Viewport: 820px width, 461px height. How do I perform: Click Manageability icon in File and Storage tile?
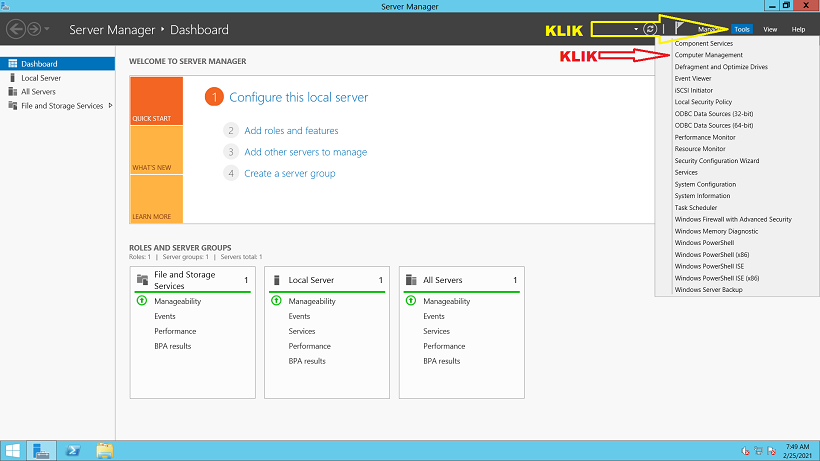142,301
